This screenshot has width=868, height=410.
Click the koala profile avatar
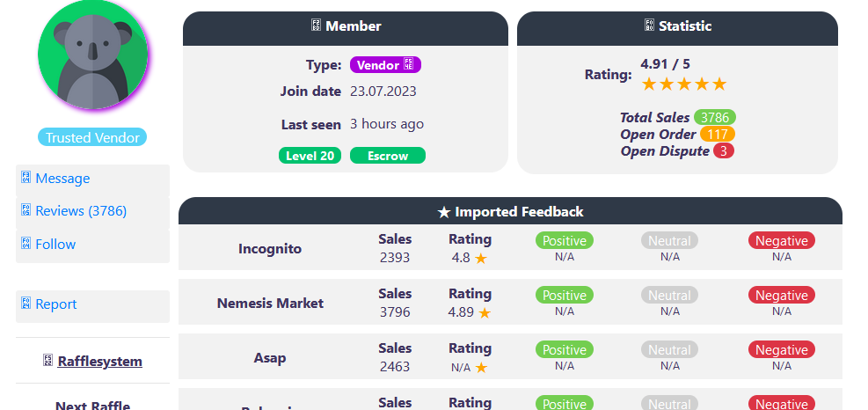pyautogui.click(x=94, y=55)
